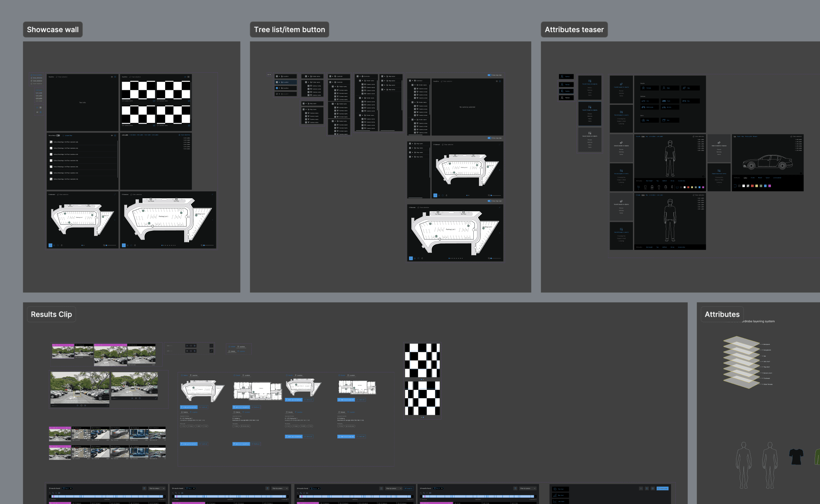This screenshot has width=820, height=504.
Task: Collapse the standalone expanded Map name node
Action: coord(306,109)
